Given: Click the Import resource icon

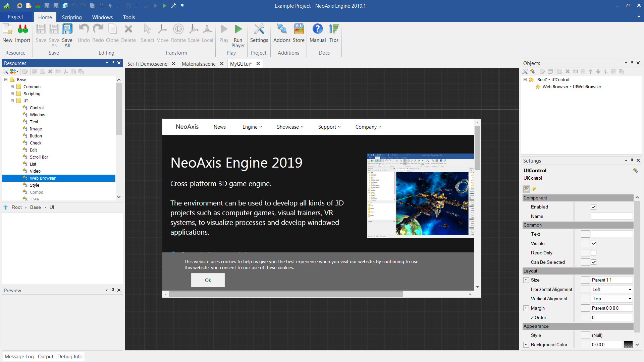Looking at the screenshot, I should coord(23,29).
